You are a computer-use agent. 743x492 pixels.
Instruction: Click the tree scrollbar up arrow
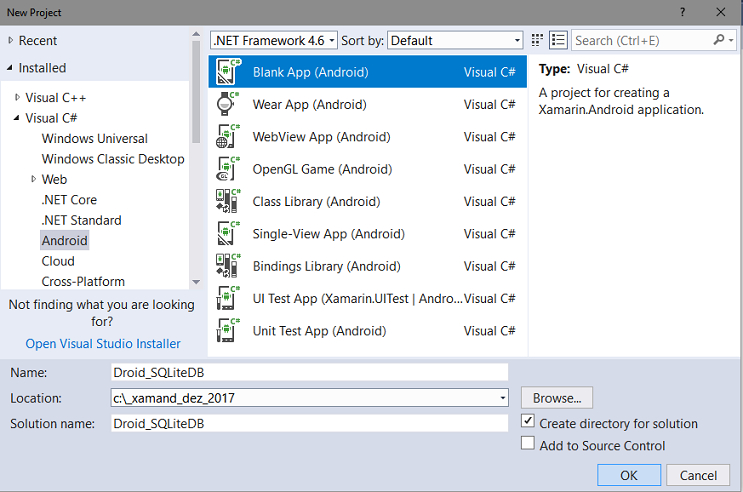tap(196, 34)
